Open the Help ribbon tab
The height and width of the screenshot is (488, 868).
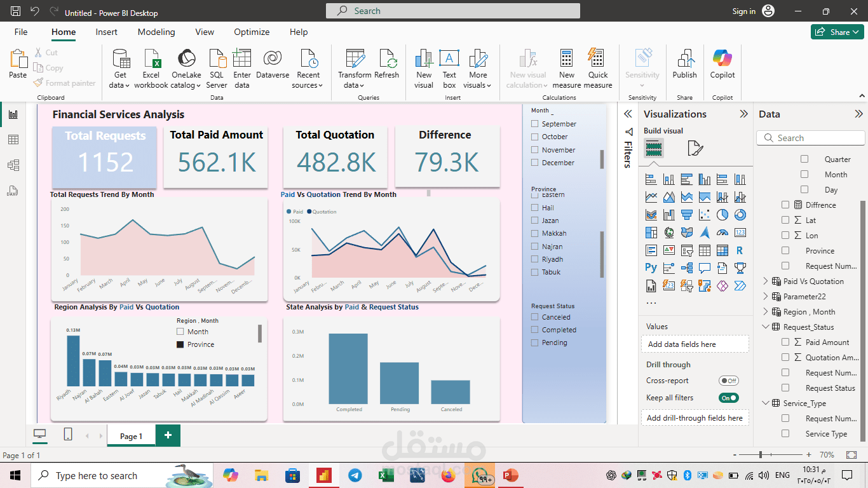(x=299, y=32)
